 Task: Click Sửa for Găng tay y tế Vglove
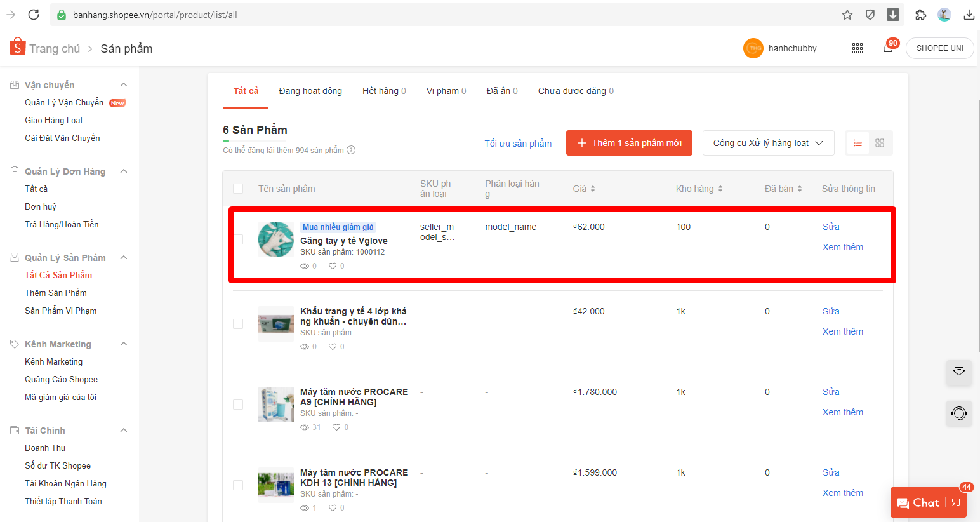[x=831, y=227]
